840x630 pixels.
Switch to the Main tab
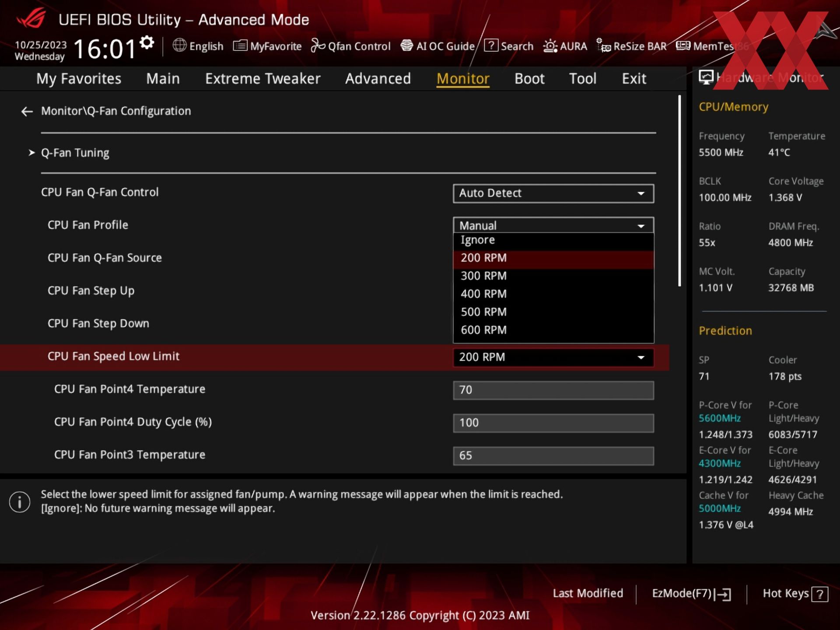tap(163, 79)
